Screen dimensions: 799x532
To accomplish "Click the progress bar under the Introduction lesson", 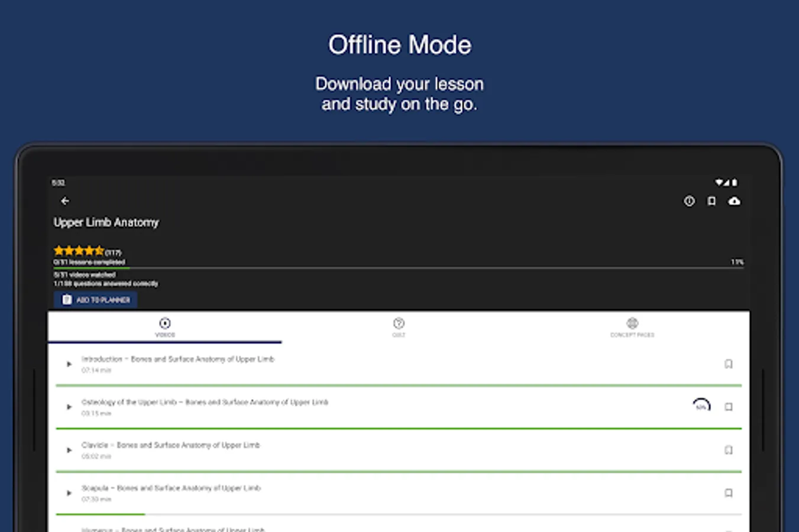I will pyautogui.click(x=398, y=385).
